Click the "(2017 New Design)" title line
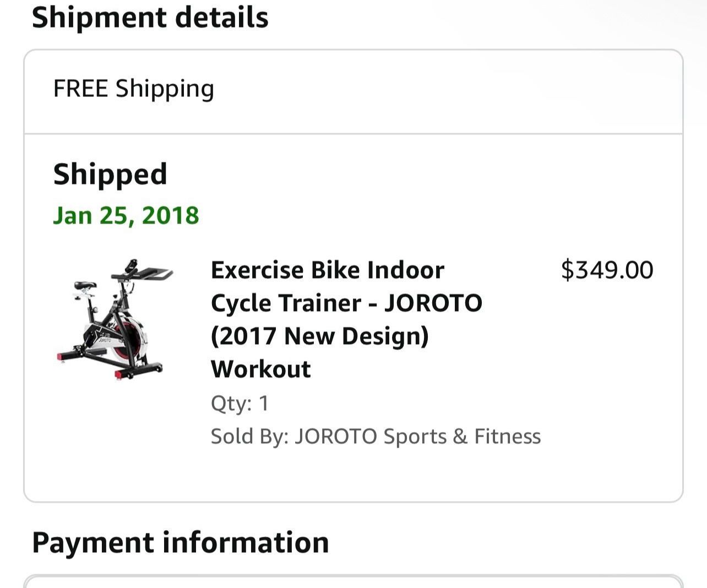707x588 pixels. pyautogui.click(x=319, y=336)
